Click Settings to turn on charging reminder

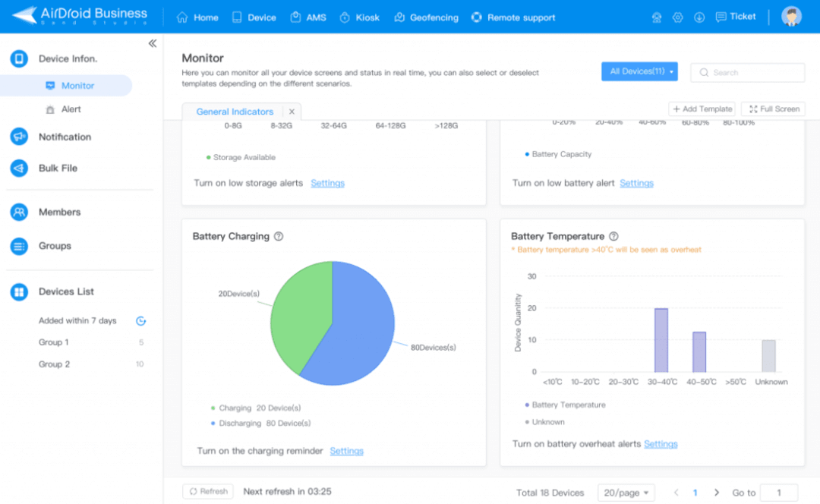pyautogui.click(x=346, y=450)
